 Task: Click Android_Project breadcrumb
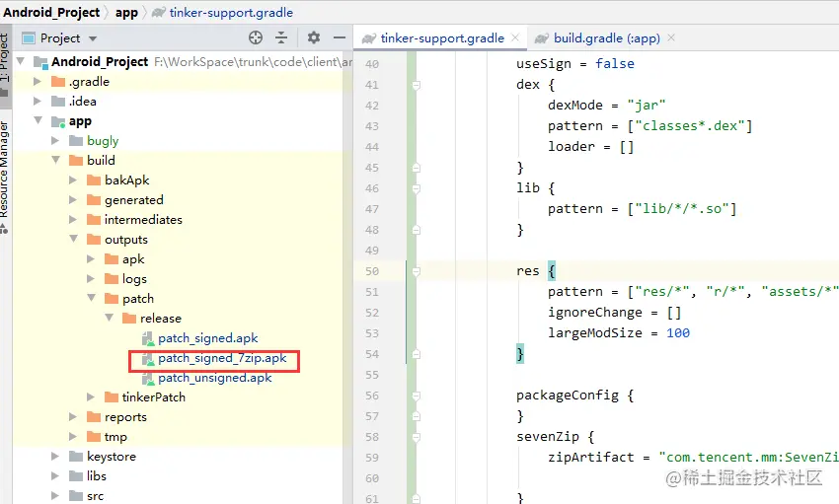51,12
